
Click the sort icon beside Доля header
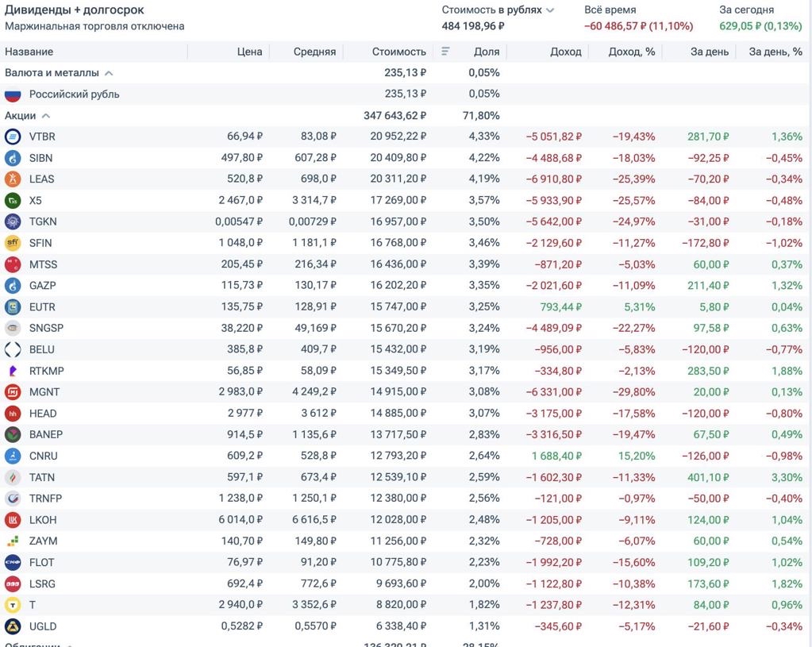click(x=445, y=52)
